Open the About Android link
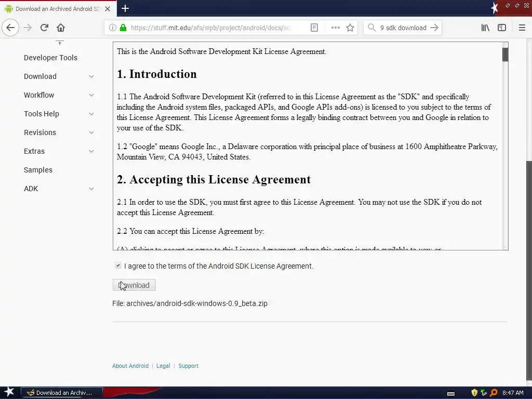 coord(130,366)
